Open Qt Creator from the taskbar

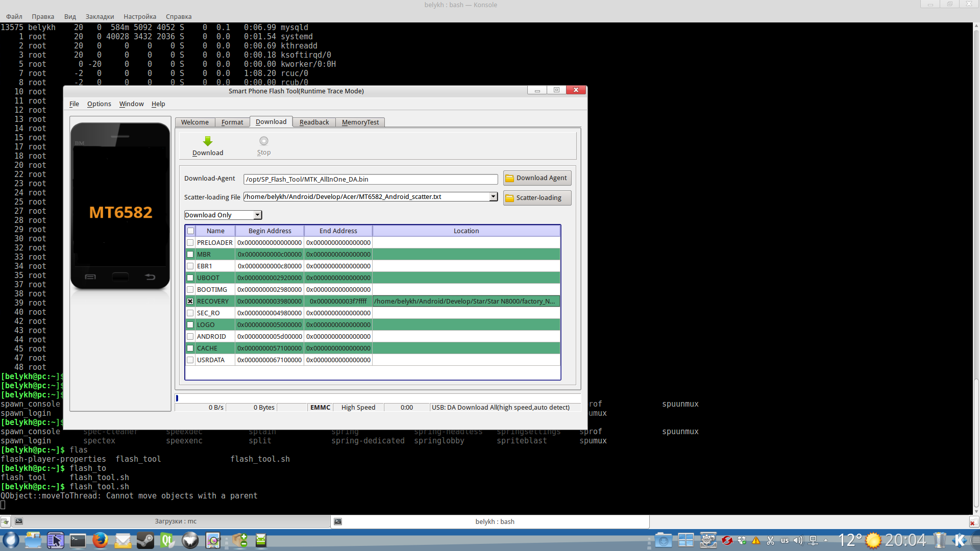167,540
